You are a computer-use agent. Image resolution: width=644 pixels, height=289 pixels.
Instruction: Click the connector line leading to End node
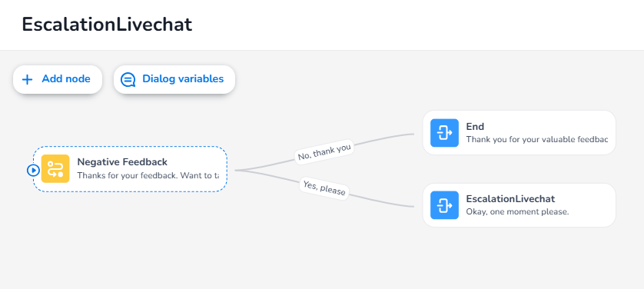(x=384, y=138)
